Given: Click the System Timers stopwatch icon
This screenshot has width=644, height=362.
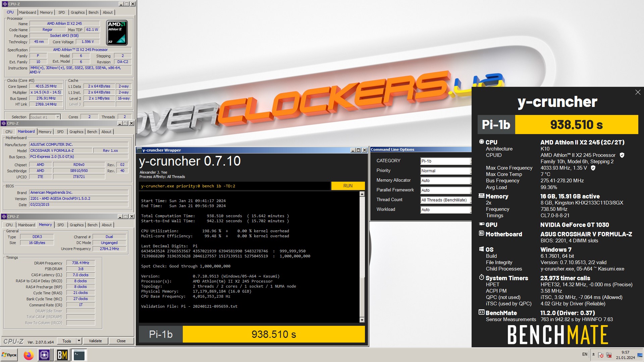Looking at the screenshot, I should (x=481, y=278).
